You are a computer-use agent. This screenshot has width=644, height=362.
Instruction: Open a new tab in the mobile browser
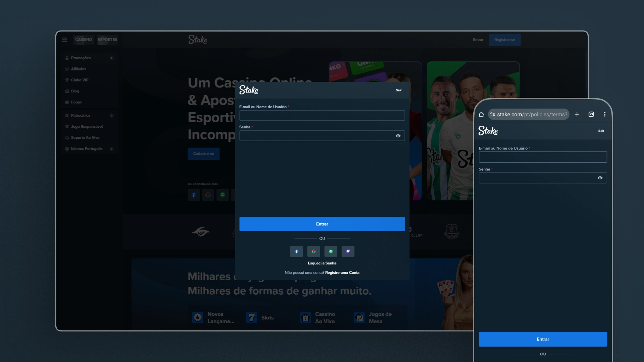[577, 114]
